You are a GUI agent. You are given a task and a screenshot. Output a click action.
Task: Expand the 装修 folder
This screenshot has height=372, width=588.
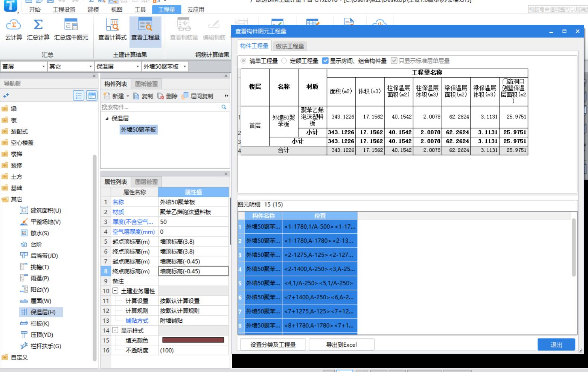[5, 165]
